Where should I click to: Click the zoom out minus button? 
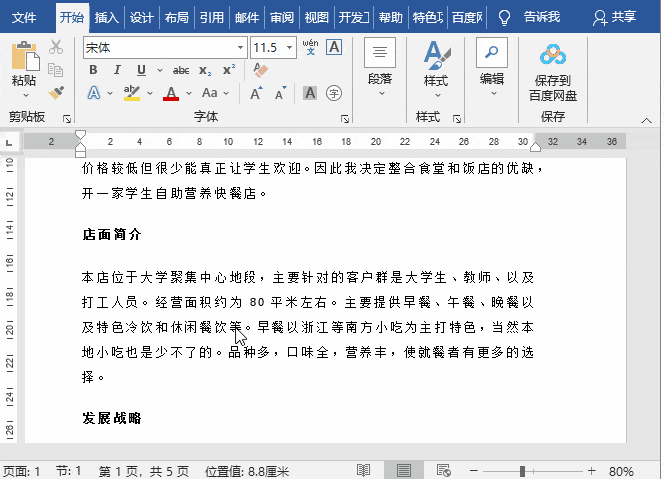tap(474, 471)
